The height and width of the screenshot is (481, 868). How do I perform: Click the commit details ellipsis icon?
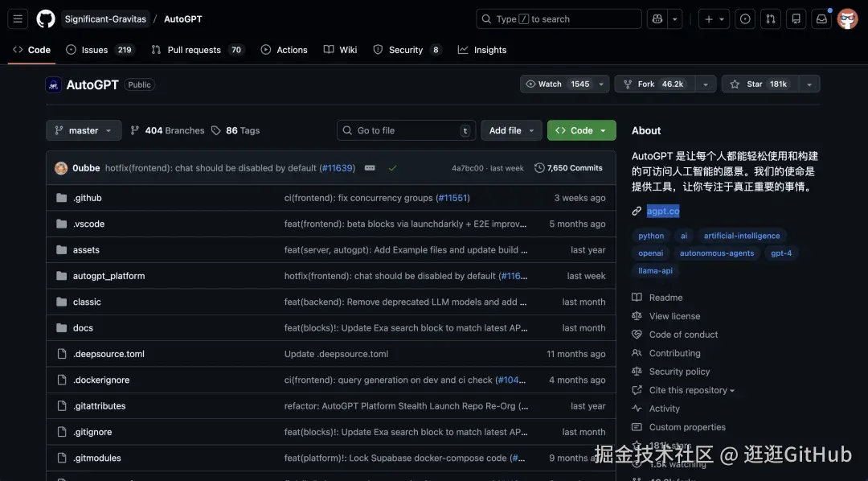[x=370, y=168]
